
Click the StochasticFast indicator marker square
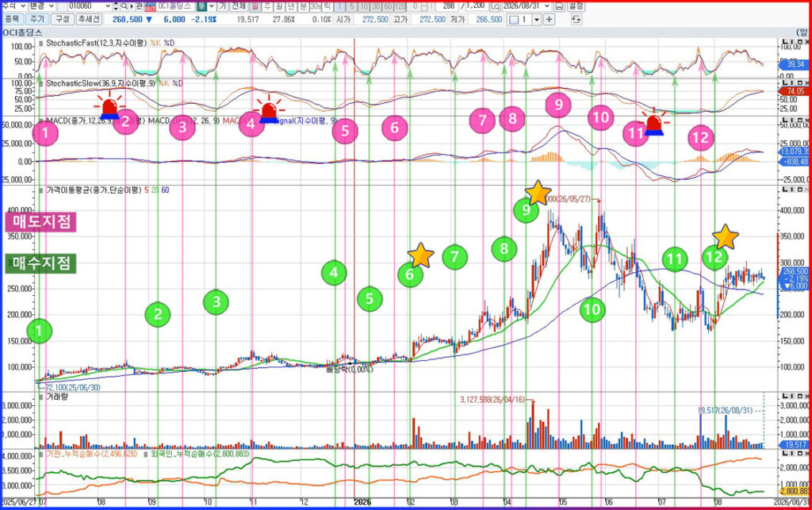[41, 44]
